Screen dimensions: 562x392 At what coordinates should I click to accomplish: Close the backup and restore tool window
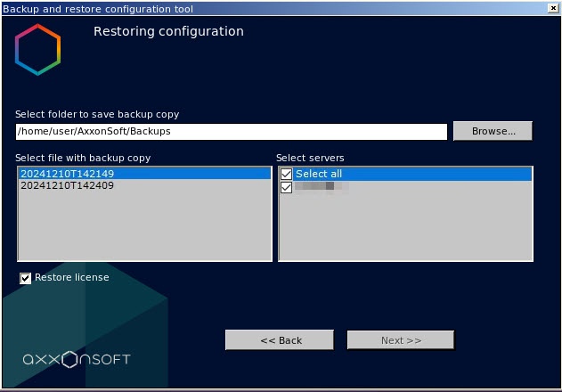click(552, 7)
